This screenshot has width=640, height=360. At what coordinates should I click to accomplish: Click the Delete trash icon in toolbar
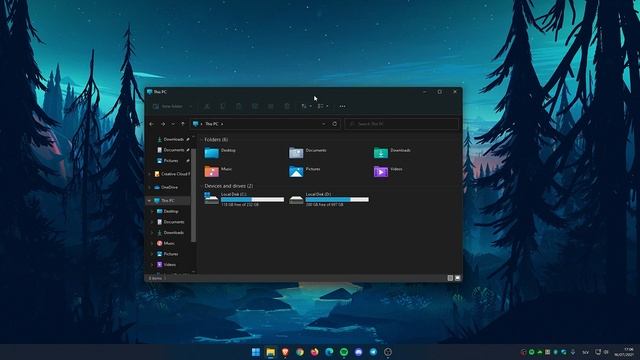(287, 107)
